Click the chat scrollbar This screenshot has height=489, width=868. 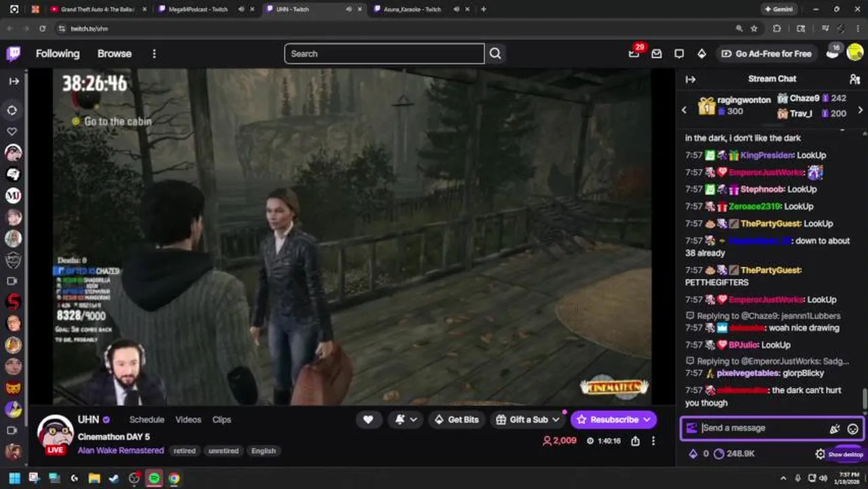click(x=864, y=399)
